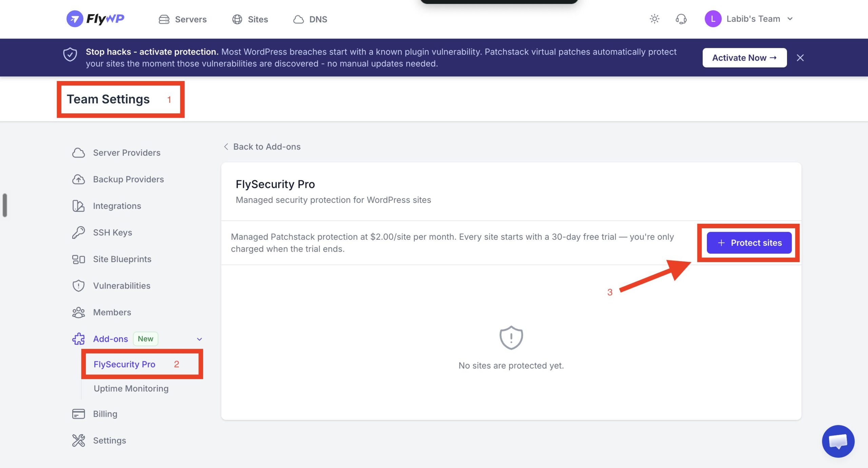This screenshot has width=868, height=468.
Task: Click the Sites globe icon
Action: click(x=237, y=19)
